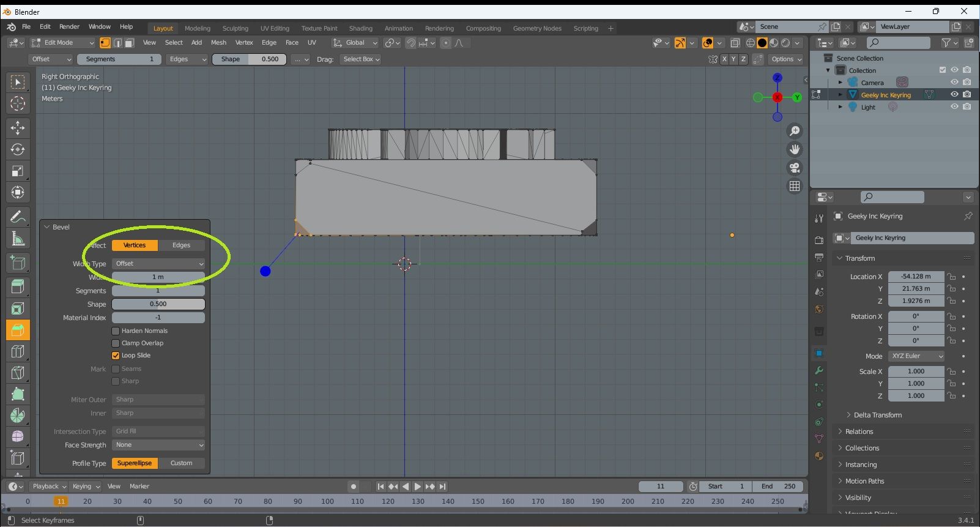980x527 pixels.
Task: Click the outliner search field
Action: 899,43
